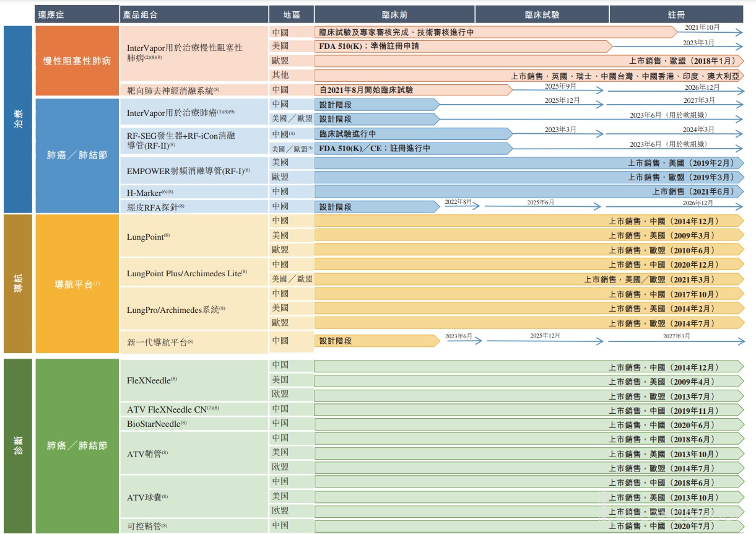Click 設計階段 bar in 新一代導航平台 row
Viewport: 756px width, 534px height.
pyautogui.click(x=376, y=341)
